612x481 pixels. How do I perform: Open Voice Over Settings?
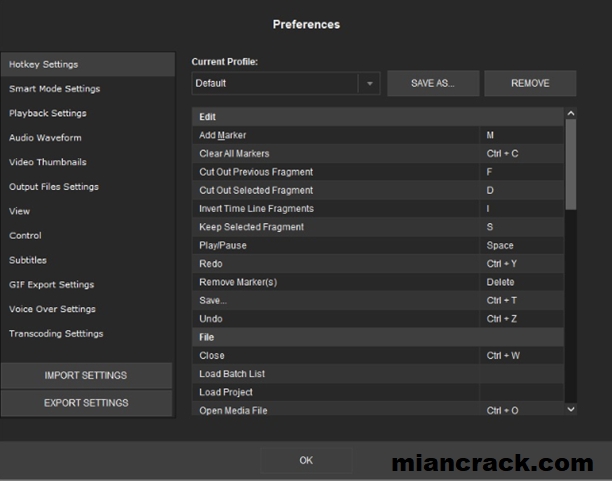pos(87,309)
